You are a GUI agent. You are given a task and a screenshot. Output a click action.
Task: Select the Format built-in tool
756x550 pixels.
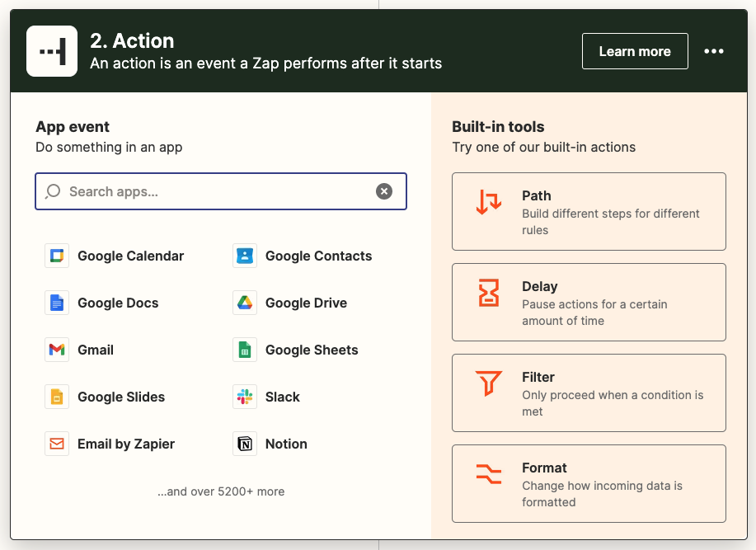click(x=588, y=483)
